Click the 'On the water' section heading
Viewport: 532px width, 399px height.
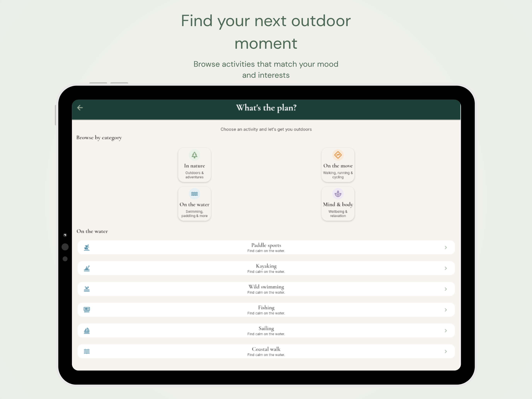[92, 231]
